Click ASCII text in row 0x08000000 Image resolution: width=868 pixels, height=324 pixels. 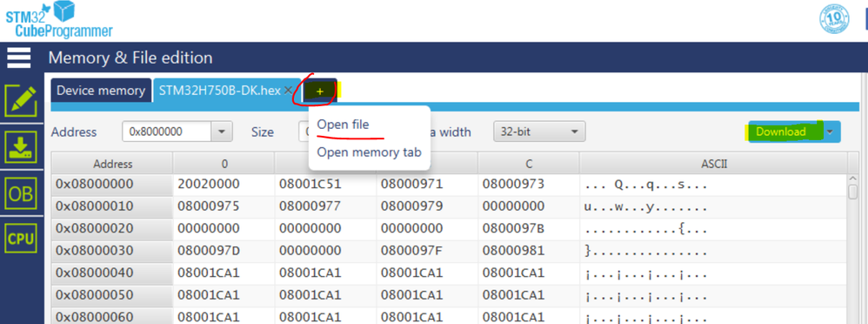coord(646,185)
